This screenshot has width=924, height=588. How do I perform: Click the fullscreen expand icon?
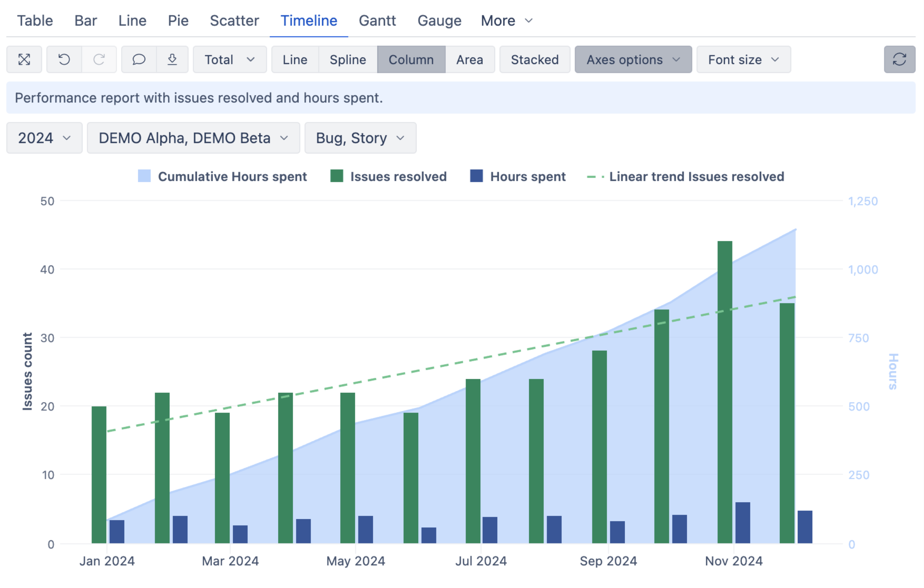coord(24,60)
